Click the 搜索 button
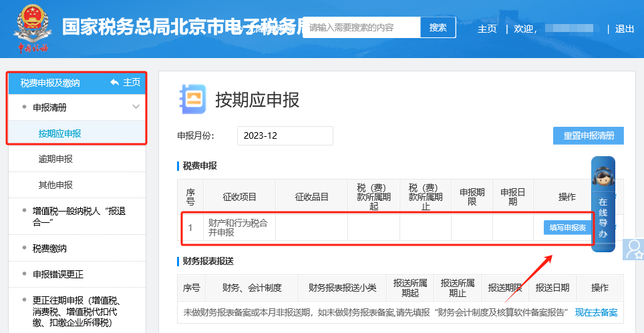 438,27
